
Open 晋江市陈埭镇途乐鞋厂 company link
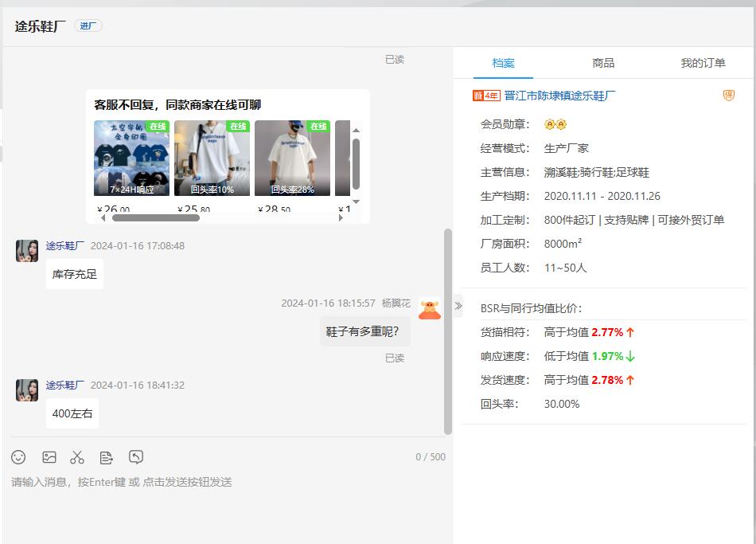559,96
